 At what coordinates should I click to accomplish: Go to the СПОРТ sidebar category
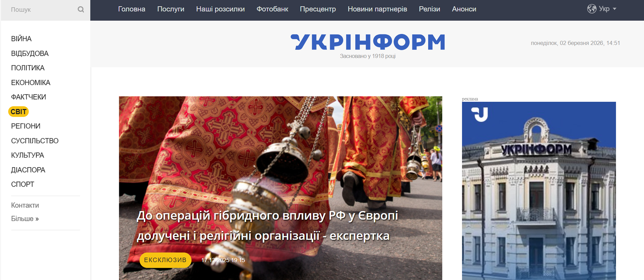(x=22, y=184)
